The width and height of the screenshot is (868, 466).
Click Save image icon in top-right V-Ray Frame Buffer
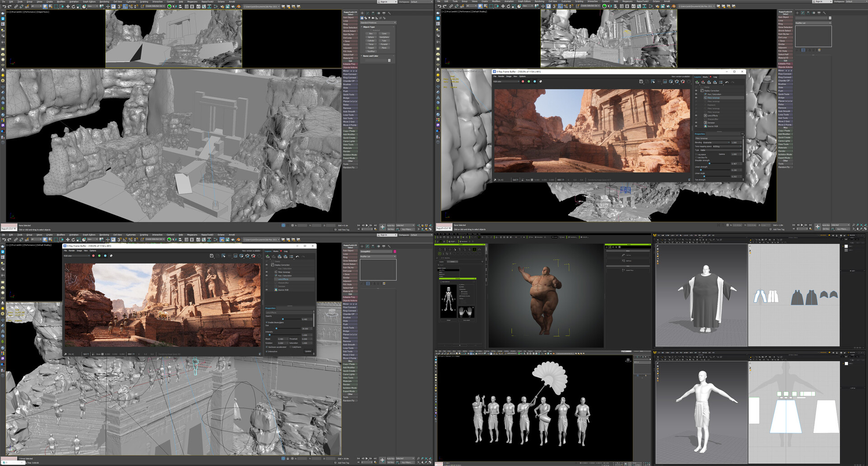641,81
